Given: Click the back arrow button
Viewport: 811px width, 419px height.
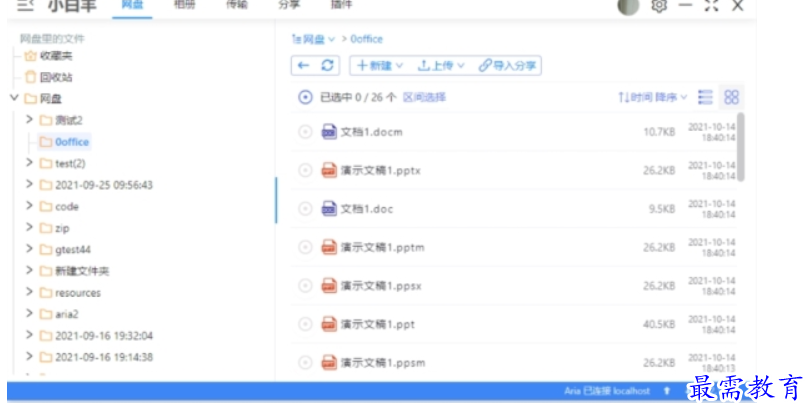Looking at the screenshot, I should [x=304, y=66].
